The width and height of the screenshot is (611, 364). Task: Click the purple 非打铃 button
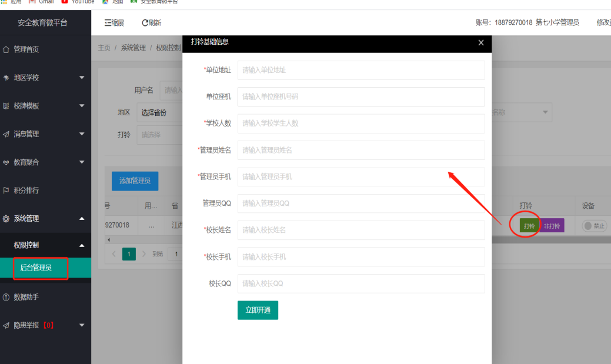coord(552,226)
